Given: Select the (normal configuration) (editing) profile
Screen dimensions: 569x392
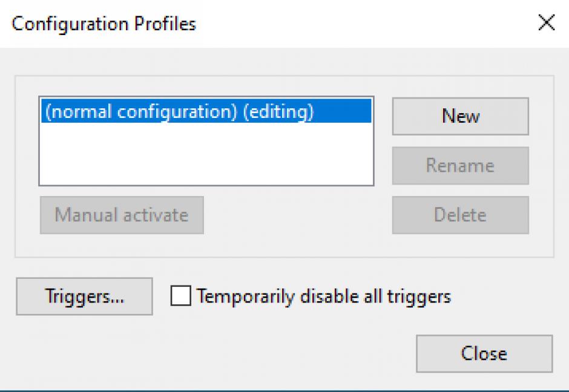Looking at the screenshot, I should (x=180, y=113).
